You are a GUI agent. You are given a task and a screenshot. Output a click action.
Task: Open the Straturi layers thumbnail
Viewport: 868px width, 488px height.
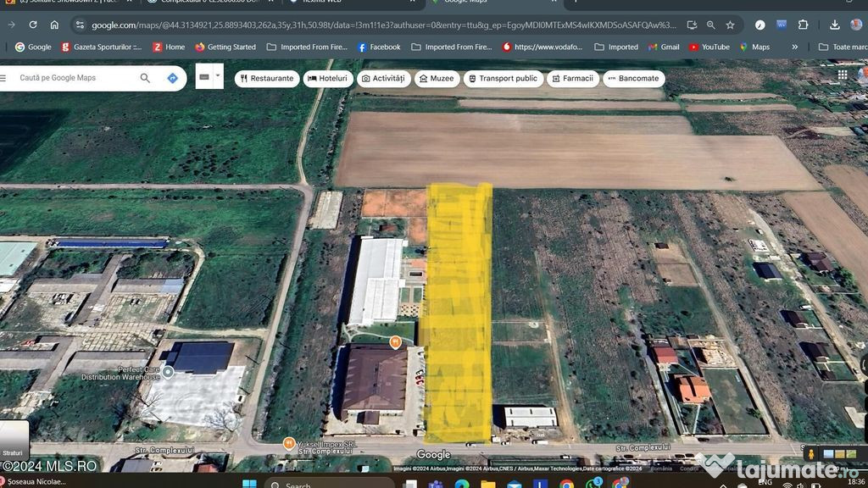click(14, 441)
